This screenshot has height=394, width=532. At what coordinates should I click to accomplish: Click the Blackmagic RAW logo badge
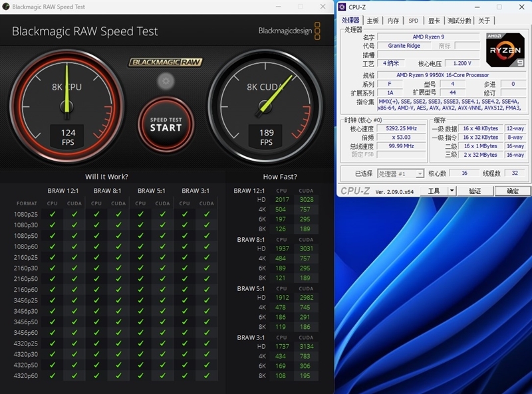165,62
